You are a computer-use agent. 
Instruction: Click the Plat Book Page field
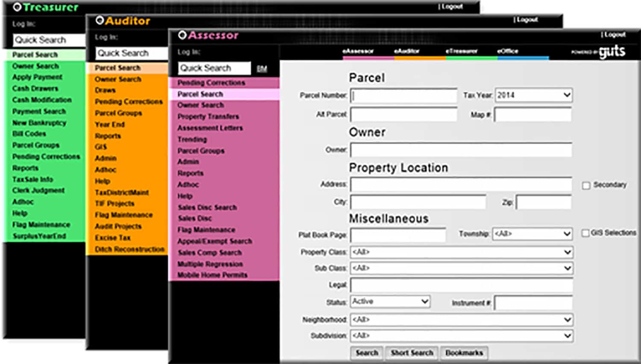click(x=398, y=235)
